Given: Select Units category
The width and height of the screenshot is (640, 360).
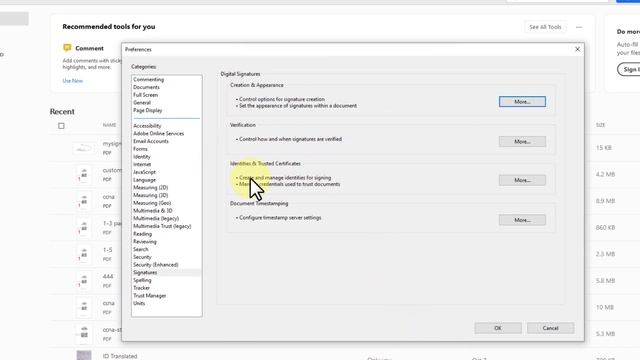Looking at the screenshot, I should point(139,304).
